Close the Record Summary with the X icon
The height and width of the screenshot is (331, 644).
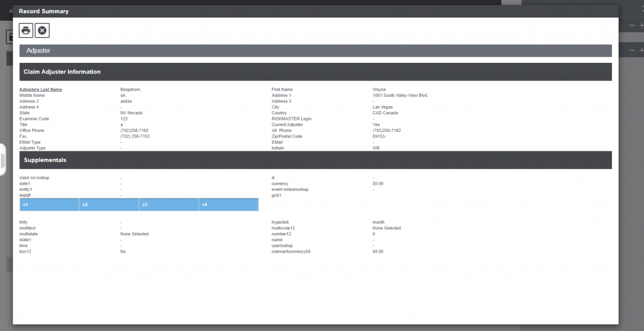click(42, 30)
